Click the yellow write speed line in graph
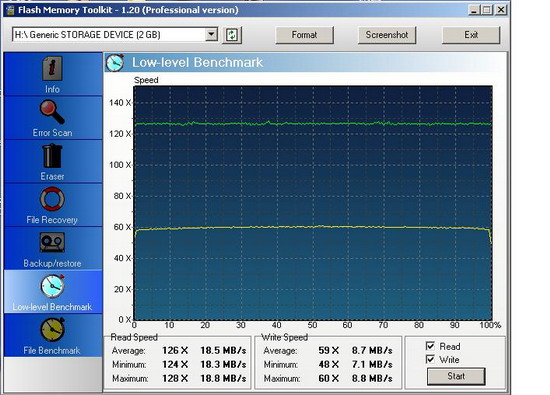Screen dimensions: 550x395 click(312, 228)
